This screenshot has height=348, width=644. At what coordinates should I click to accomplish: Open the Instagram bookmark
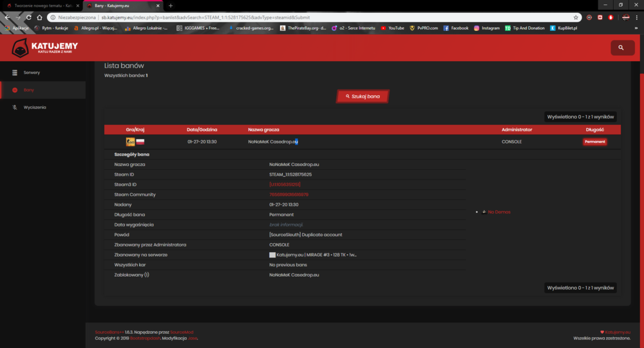pos(487,28)
